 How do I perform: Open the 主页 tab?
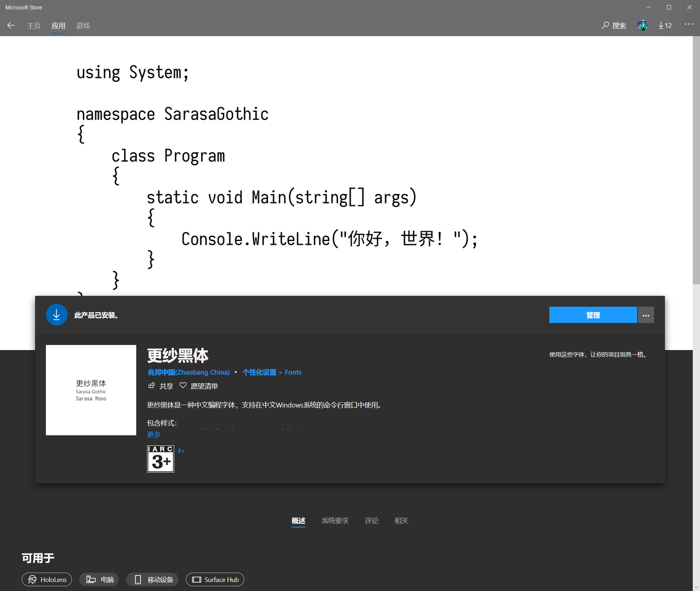pos(34,26)
